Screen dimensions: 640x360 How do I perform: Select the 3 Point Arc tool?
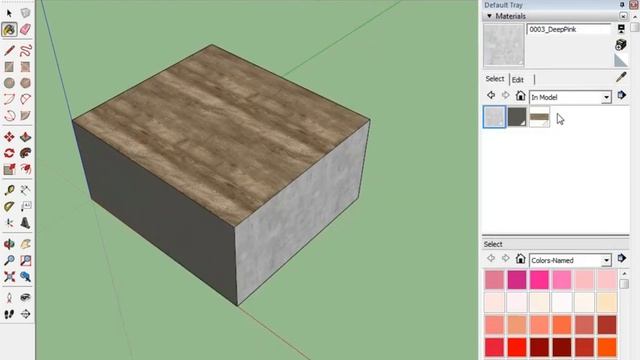[9, 116]
